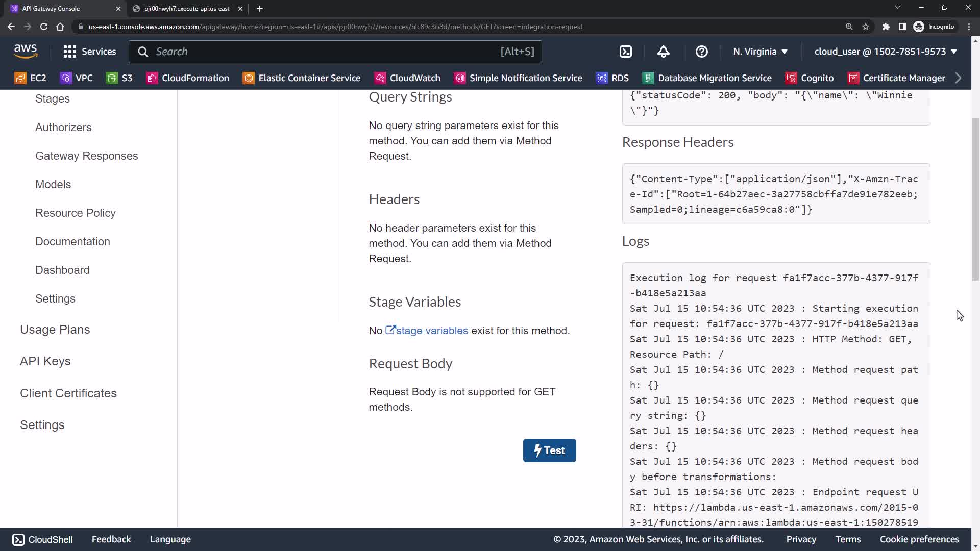The image size is (980, 551).
Task: Open the cloud_user account dropdown
Action: [x=885, y=52]
